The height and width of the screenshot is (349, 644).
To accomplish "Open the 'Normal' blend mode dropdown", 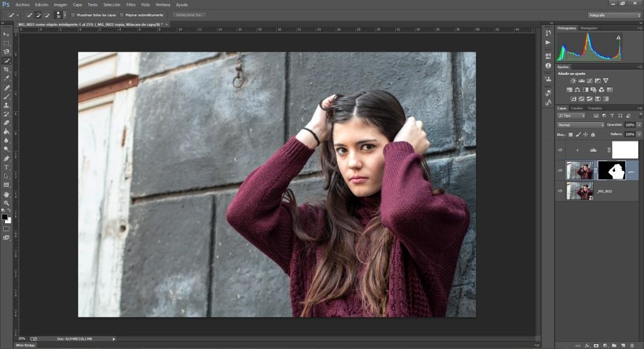I will (580, 125).
